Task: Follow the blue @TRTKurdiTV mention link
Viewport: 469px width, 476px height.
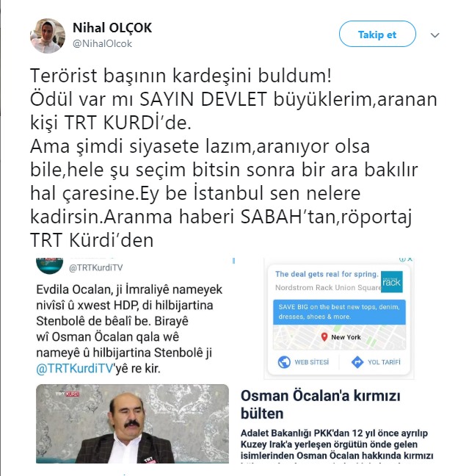Action: coord(75,368)
